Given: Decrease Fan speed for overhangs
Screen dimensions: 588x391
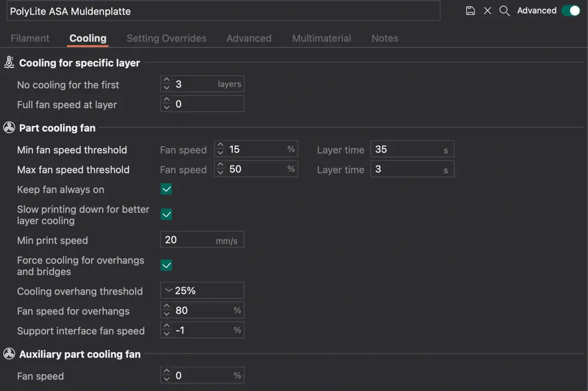Looking at the screenshot, I should pyautogui.click(x=166, y=314).
